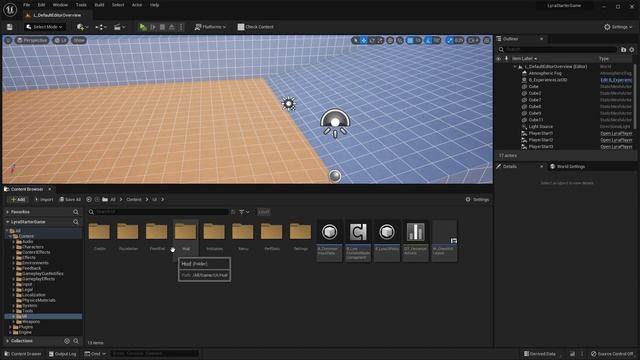Viewport: 640px width, 360px height.
Task: Switch the world/local coordinate globe icon
Action: pos(390,40)
